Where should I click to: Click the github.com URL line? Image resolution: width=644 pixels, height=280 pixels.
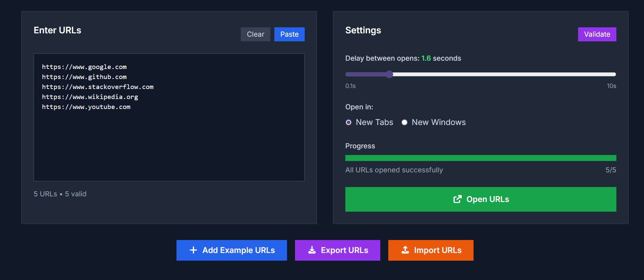pos(84,77)
